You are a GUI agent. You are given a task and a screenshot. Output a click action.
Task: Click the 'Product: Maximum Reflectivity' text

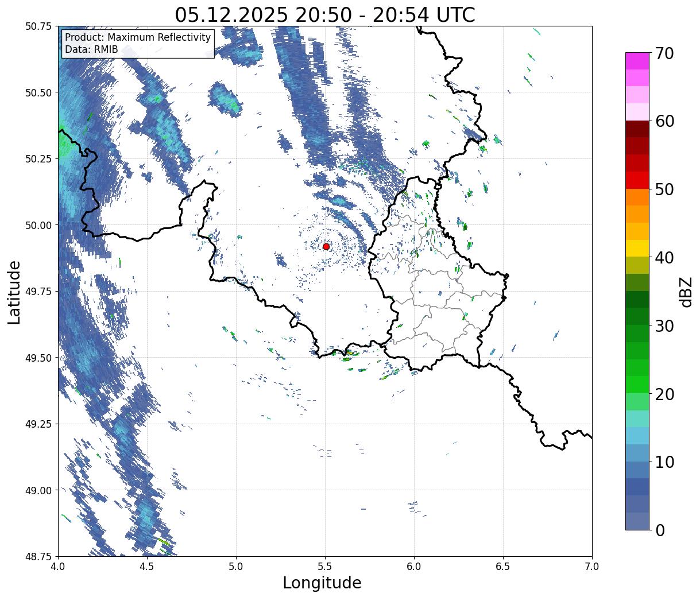click(138, 37)
